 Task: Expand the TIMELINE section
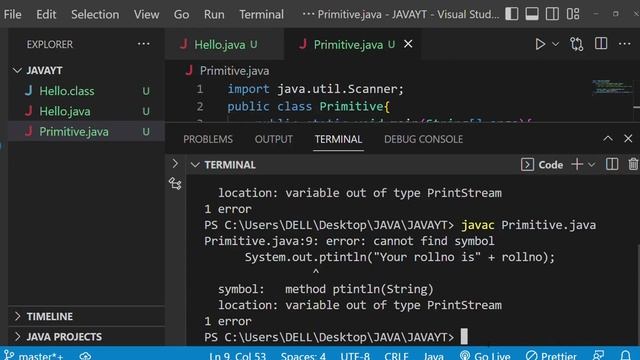[x=87, y=316]
